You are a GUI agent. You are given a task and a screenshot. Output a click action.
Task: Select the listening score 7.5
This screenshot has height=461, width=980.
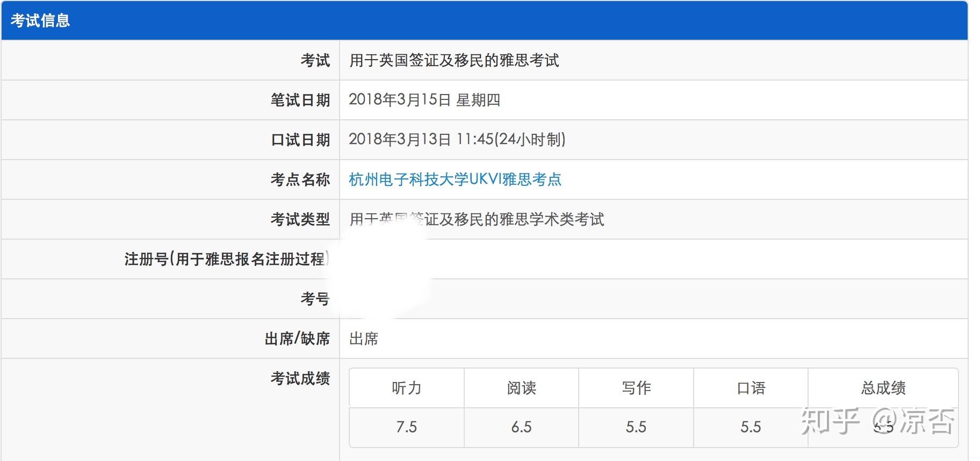tap(407, 427)
